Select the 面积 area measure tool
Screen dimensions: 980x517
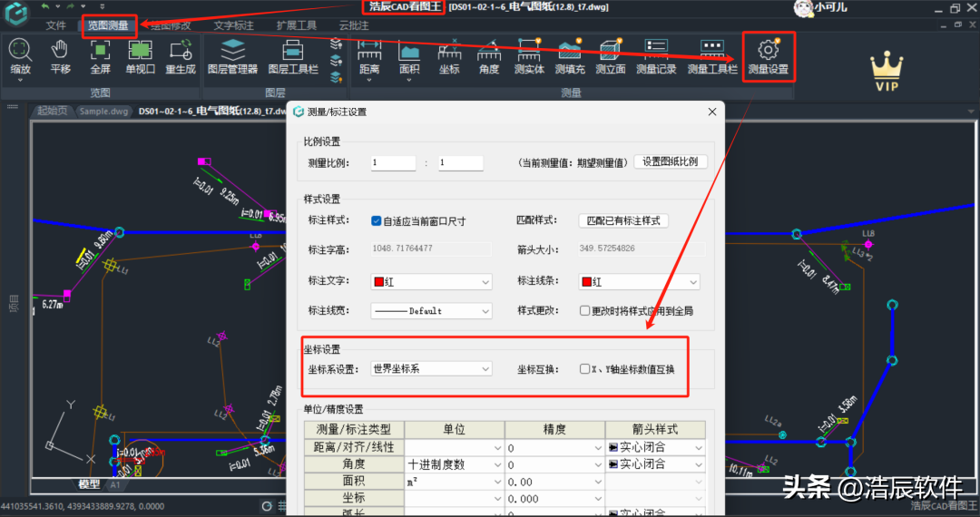[408, 56]
